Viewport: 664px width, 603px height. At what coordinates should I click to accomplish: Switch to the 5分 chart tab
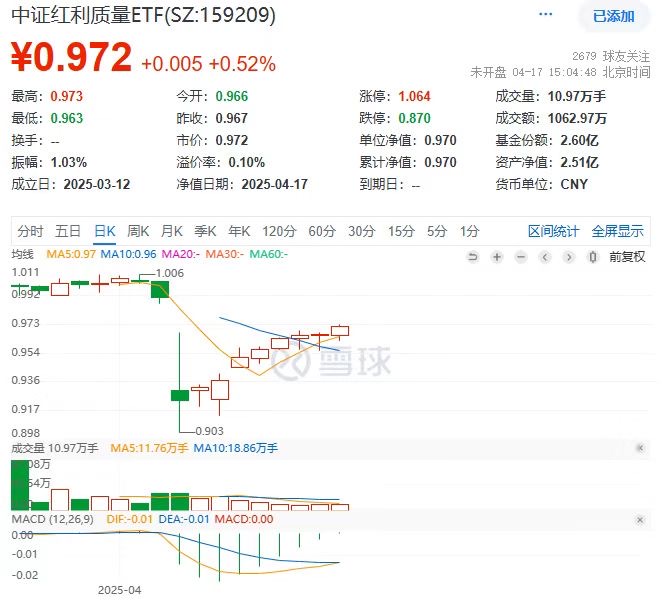437,231
